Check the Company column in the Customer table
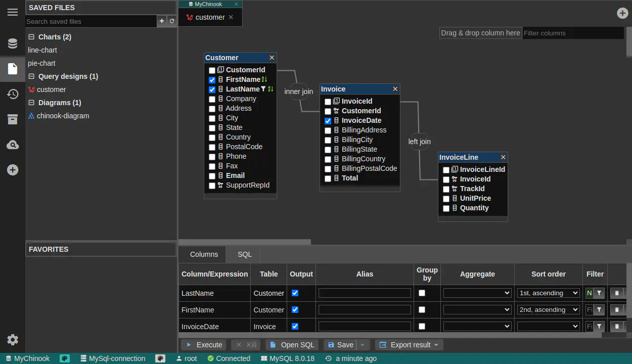This screenshot has height=364, width=632. point(212,99)
